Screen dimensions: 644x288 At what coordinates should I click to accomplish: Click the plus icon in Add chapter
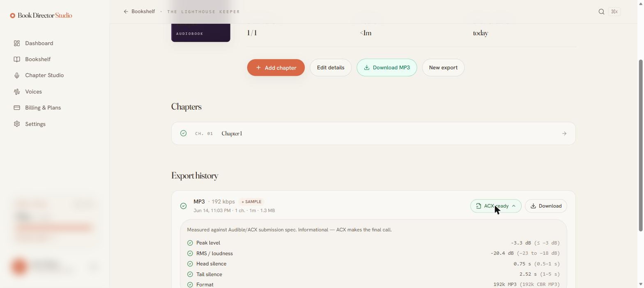point(258,68)
